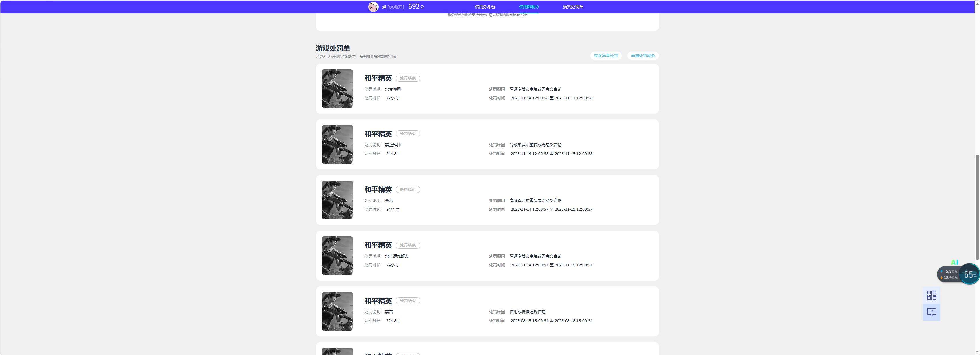
Task: Select the 和平精英 title on the 禁麦克风 card
Action: (x=378, y=78)
